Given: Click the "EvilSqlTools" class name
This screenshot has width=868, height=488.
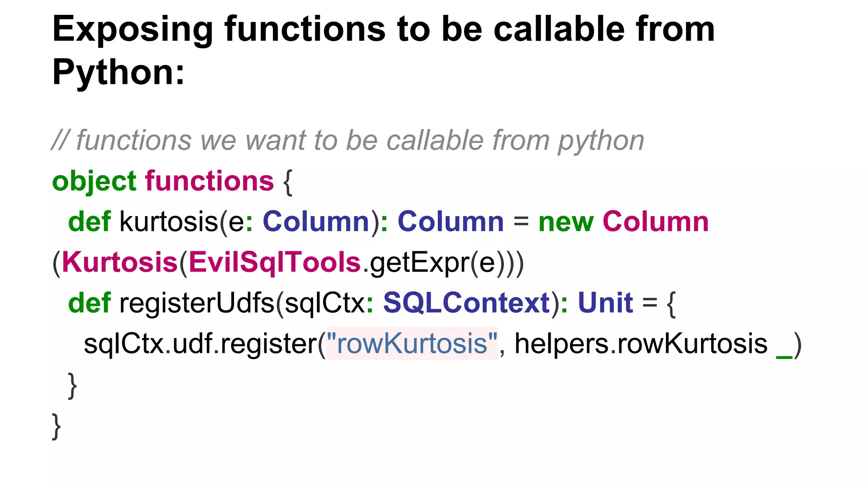Looking at the screenshot, I should coord(274,262).
